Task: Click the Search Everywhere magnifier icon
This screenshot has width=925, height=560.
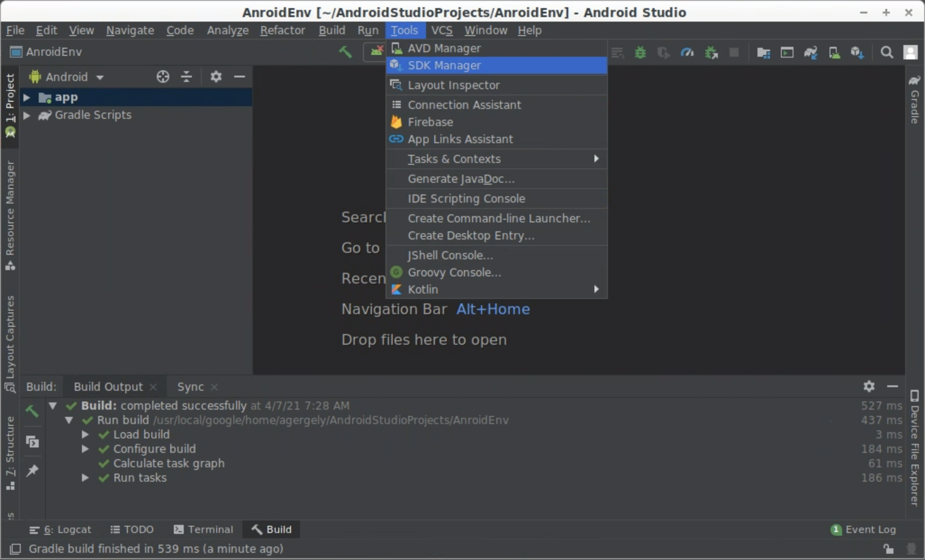Action: (887, 53)
